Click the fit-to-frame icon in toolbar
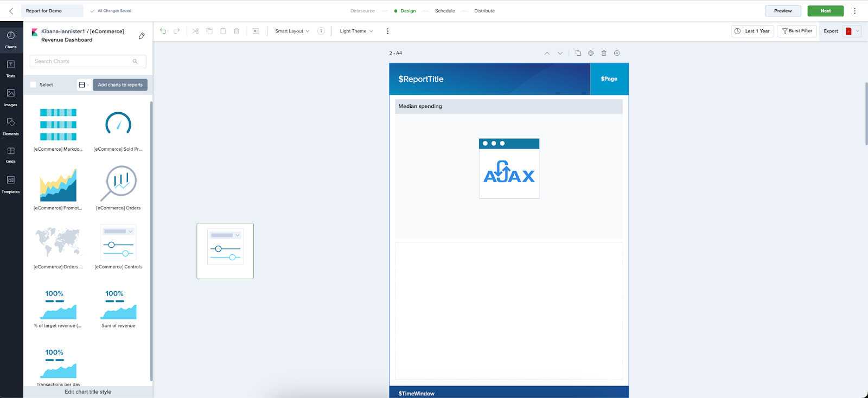Image resolution: width=868 pixels, height=398 pixels. (x=256, y=31)
